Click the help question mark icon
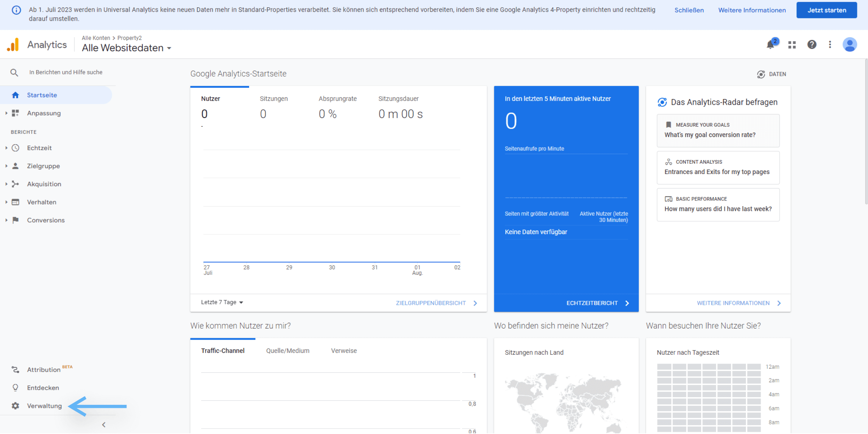The width and height of the screenshot is (868, 434). tap(812, 45)
